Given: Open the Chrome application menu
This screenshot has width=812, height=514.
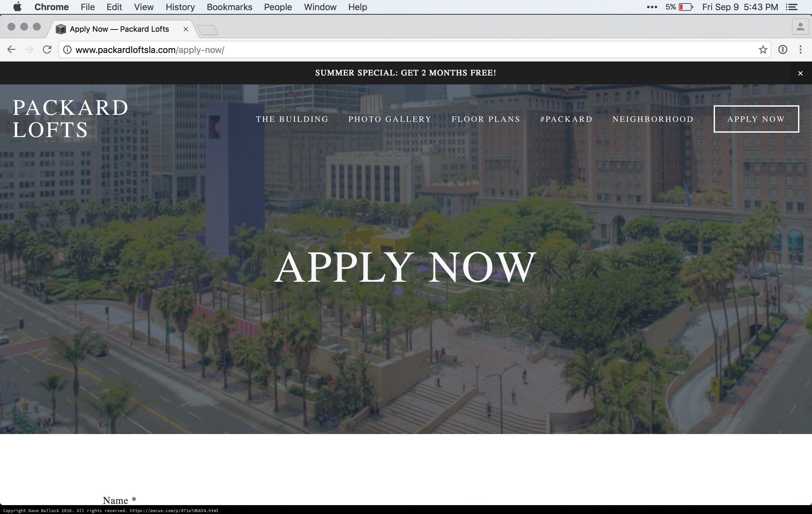Looking at the screenshot, I should coord(52,7).
